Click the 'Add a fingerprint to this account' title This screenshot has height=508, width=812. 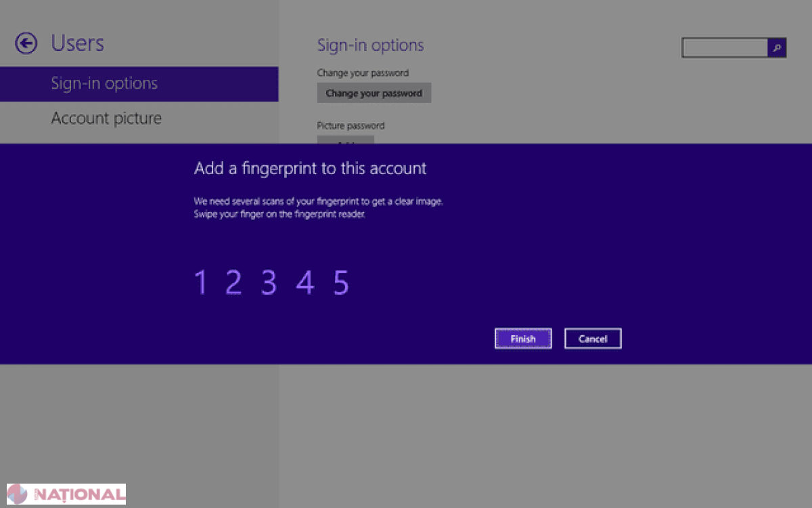[x=310, y=169]
